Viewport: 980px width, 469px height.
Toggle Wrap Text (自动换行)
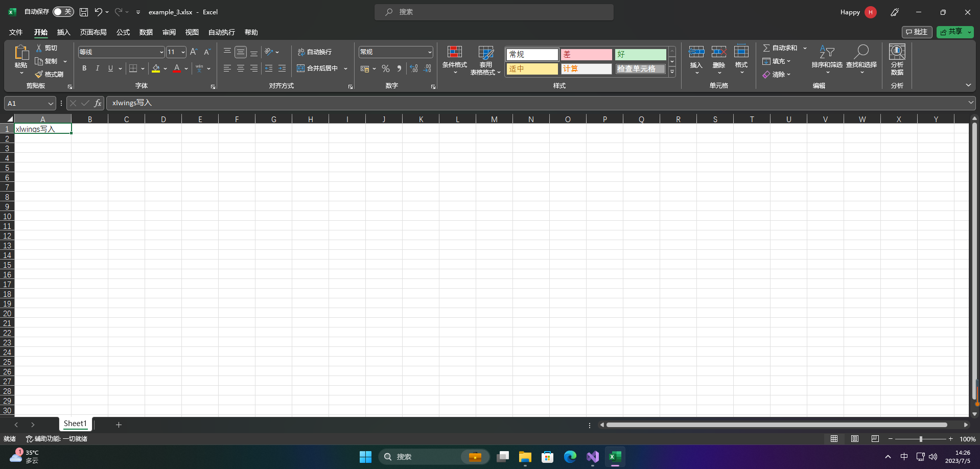(x=315, y=52)
